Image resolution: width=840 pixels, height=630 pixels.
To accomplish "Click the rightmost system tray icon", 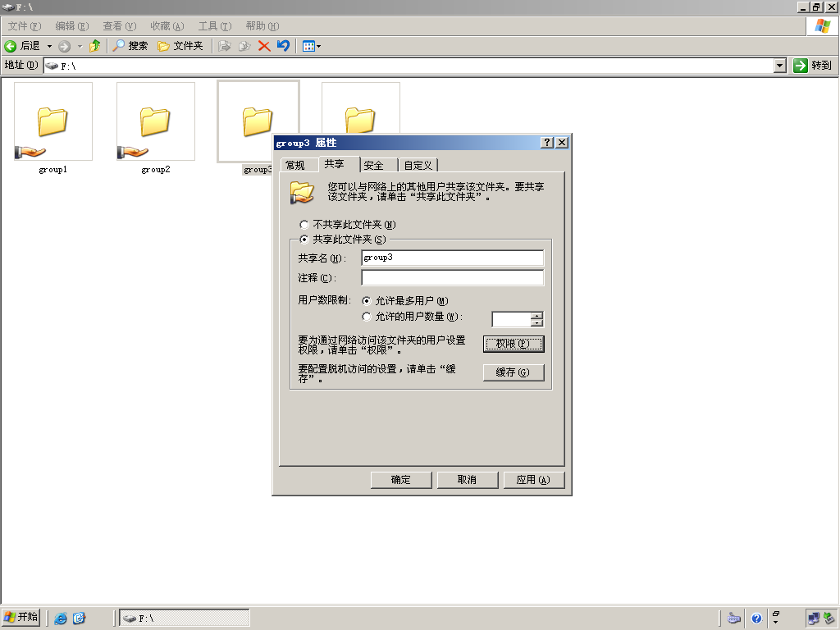I will [x=829, y=619].
